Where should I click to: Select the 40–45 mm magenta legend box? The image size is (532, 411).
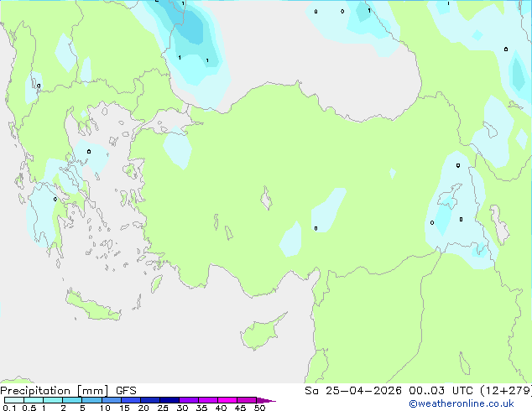point(227,400)
